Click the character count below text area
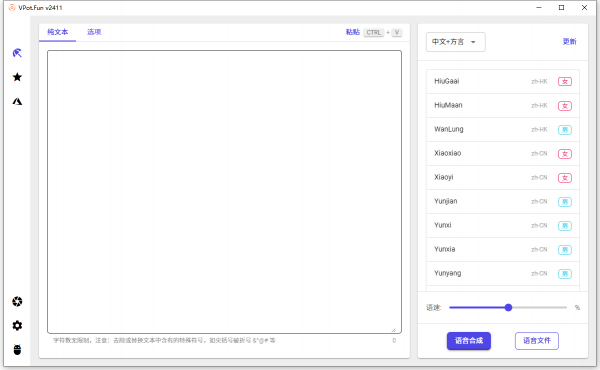 pos(394,341)
